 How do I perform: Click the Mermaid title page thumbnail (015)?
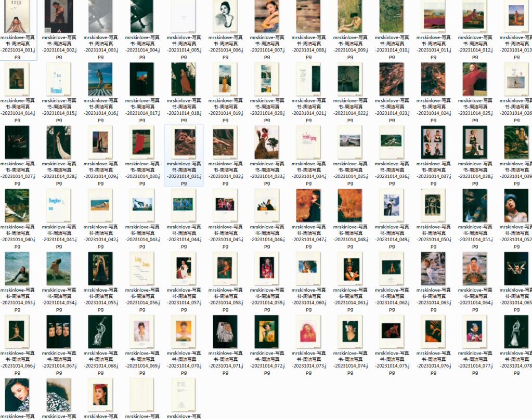click(59, 79)
